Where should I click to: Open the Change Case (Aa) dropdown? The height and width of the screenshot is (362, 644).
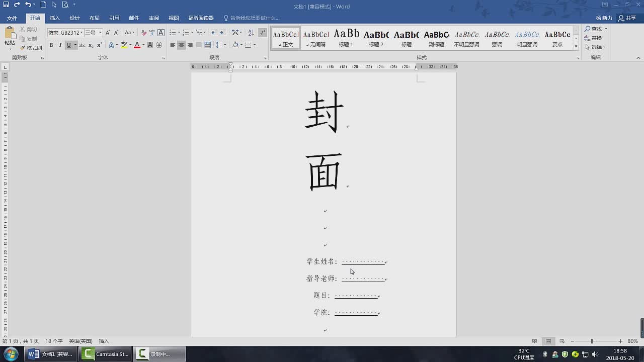129,32
